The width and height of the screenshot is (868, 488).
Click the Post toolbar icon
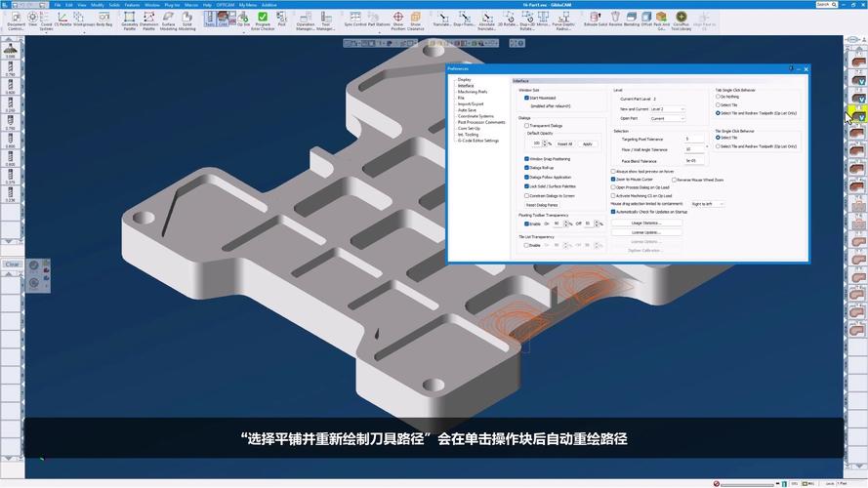click(x=282, y=19)
